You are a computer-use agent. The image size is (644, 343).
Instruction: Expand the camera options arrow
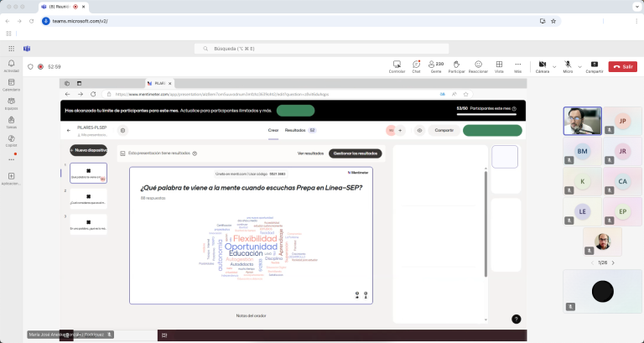554,66
